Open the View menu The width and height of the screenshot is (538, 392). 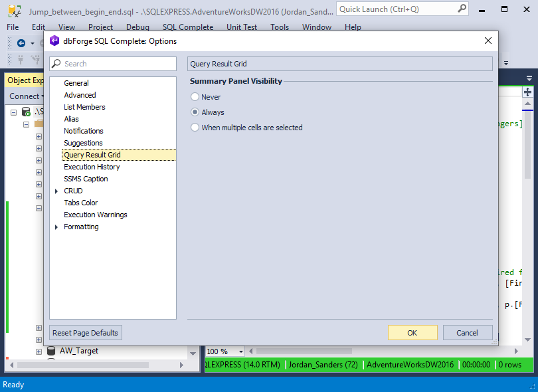coord(66,27)
